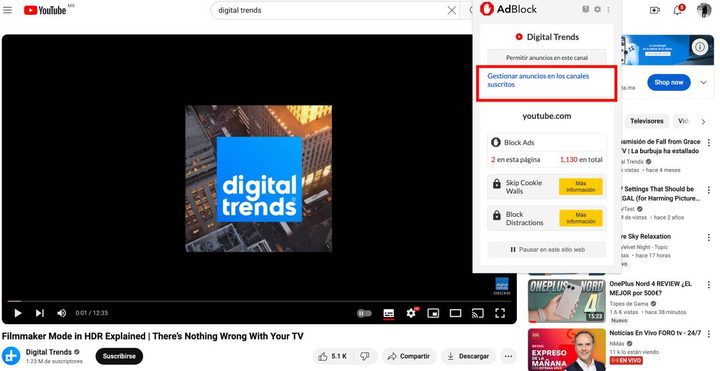Open options for Fall from Grace video
The height and width of the screenshot is (371, 720).
point(709,143)
